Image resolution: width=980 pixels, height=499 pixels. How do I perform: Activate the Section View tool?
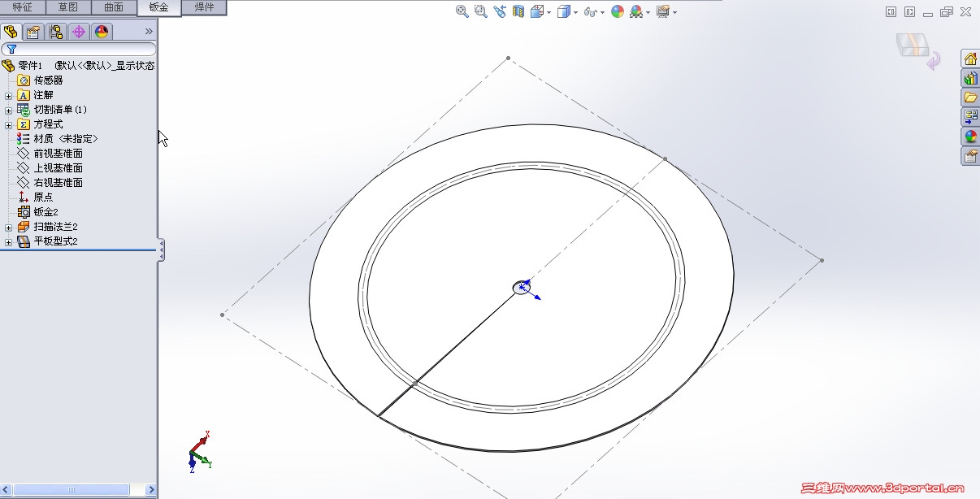[518, 11]
